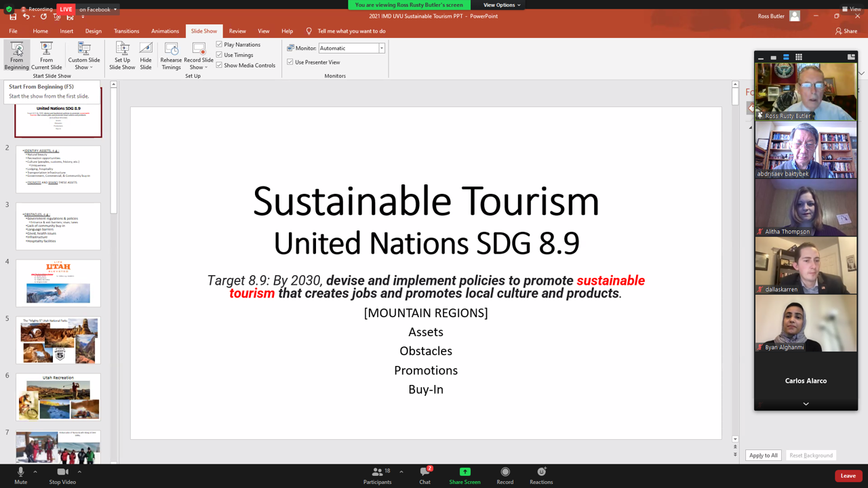Image resolution: width=868 pixels, height=488 pixels.
Task: Click Rehearse Timings
Action: point(171,56)
